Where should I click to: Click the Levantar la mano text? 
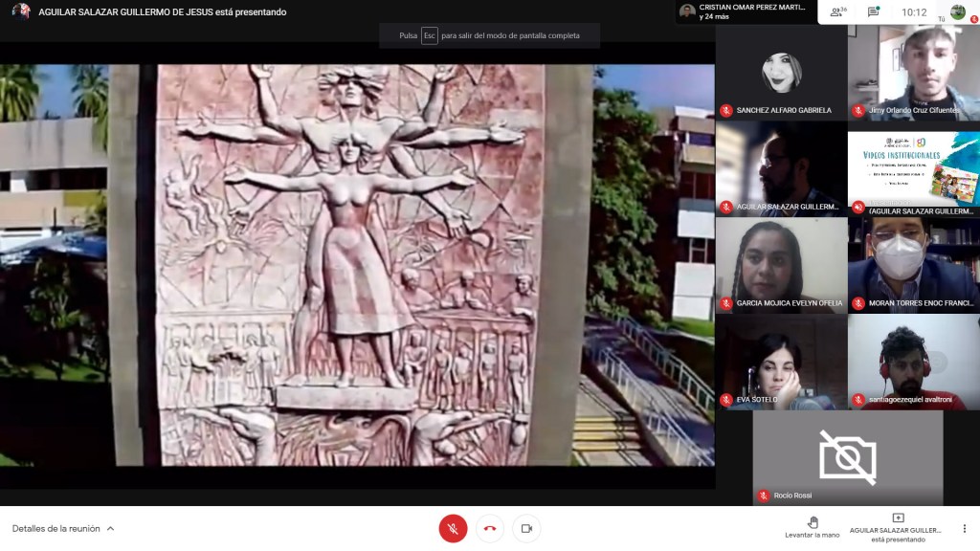click(812, 535)
